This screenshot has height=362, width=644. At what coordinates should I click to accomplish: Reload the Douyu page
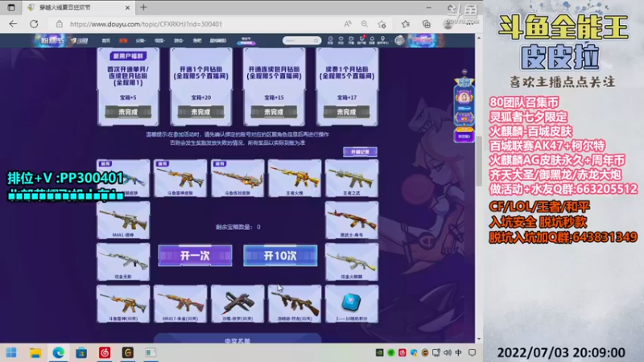[x=34, y=24]
